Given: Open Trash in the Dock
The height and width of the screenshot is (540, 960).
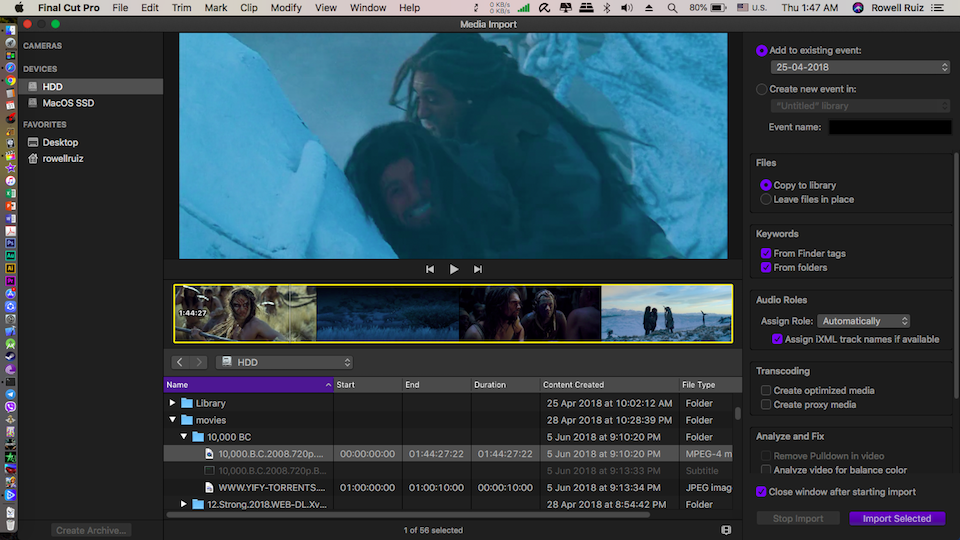Looking at the screenshot, I should click(10, 524).
